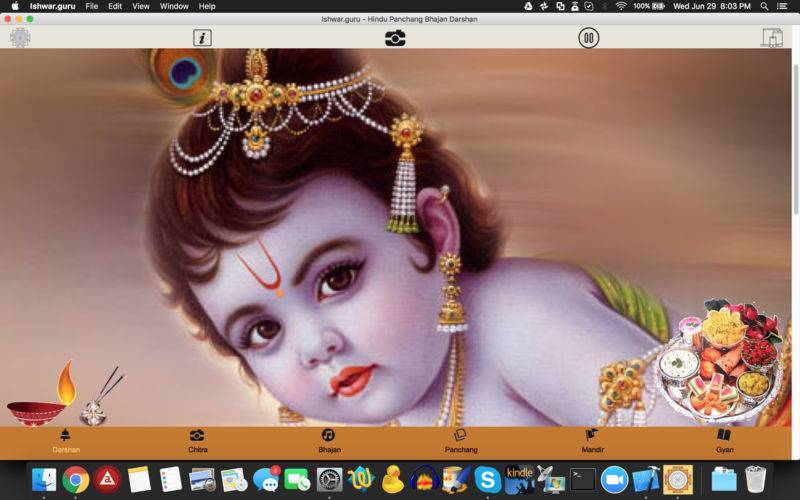Launch Google Chrome from the dock
The image size is (800, 500).
[x=76, y=480]
